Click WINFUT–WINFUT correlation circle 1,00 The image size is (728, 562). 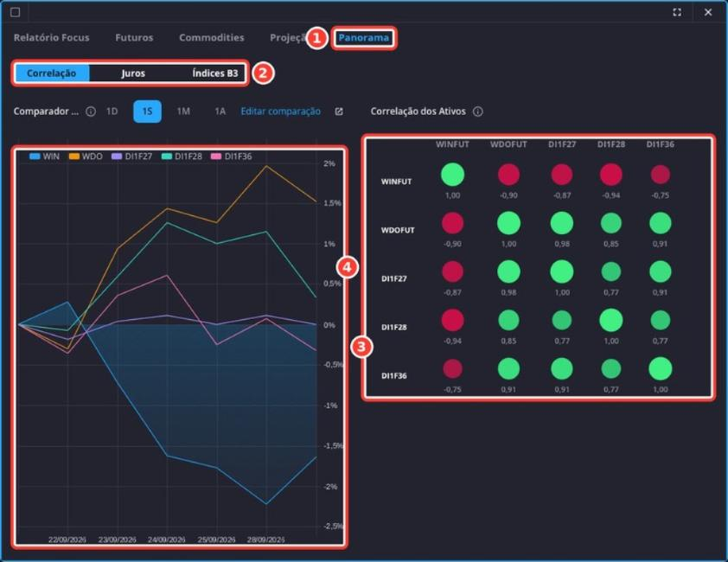click(x=453, y=175)
